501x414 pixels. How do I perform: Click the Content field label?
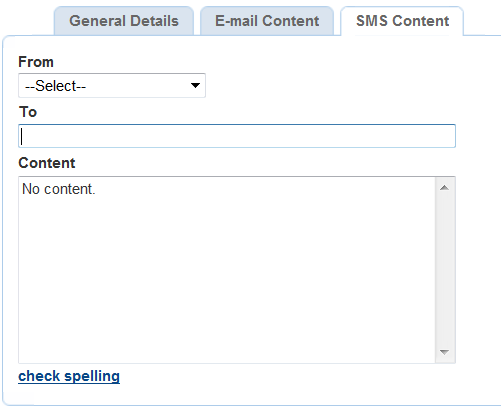point(47,163)
